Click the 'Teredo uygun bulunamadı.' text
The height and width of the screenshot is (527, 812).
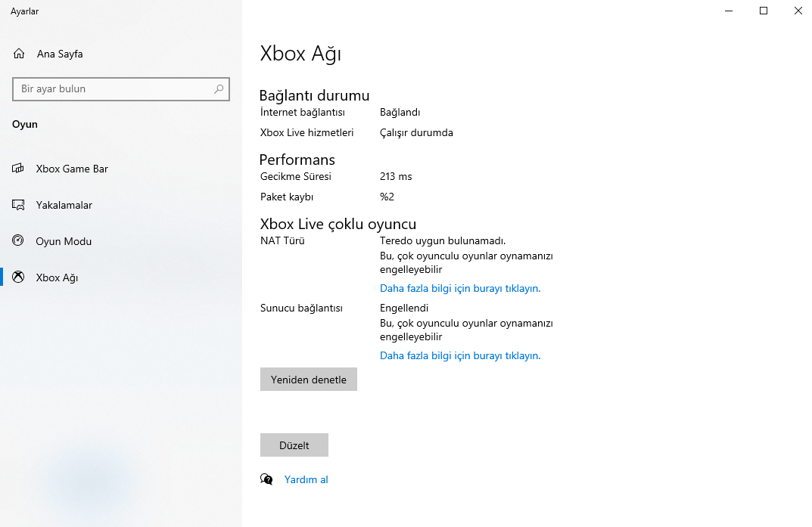tap(443, 240)
